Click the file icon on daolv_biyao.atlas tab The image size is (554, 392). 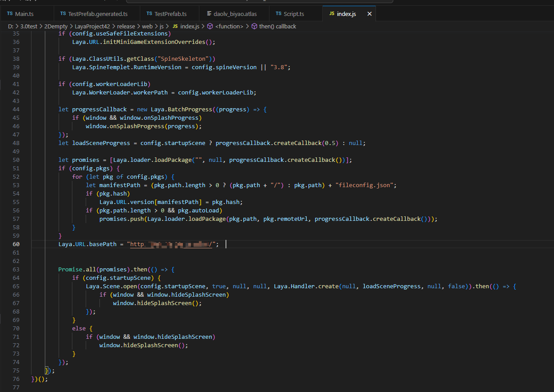tap(210, 14)
